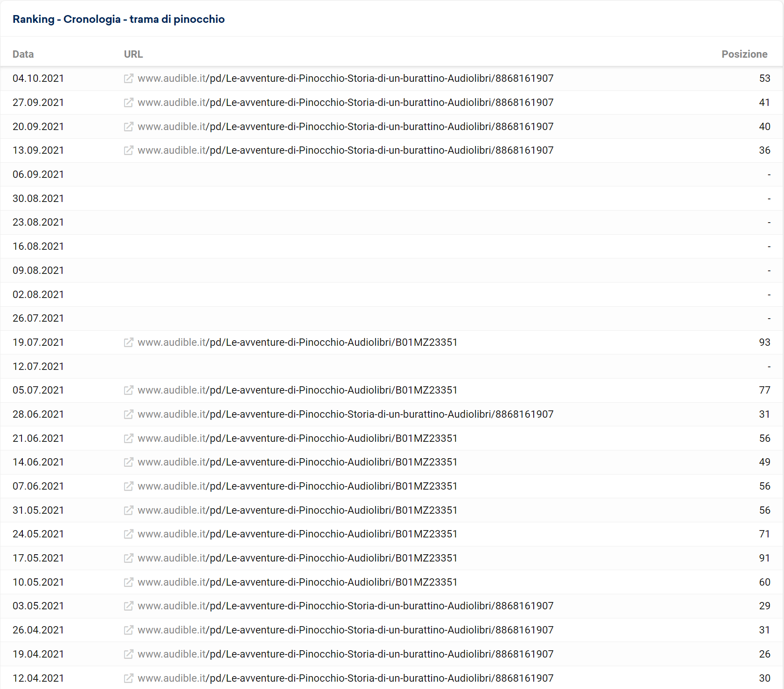Image resolution: width=784 pixels, height=689 pixels.
Task: Open the 8868161907 URL dated 03.05.2021
Action: click(345, 606)
